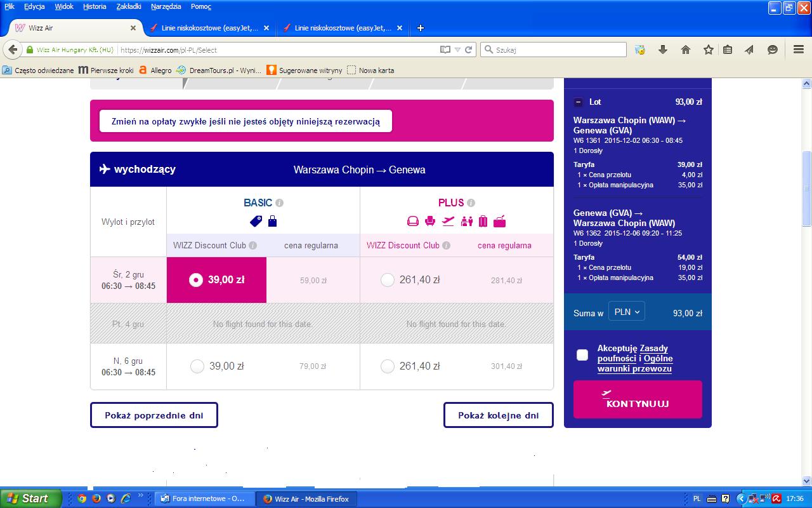Click Zmień na opłaty zwykłe button
Image resolution: width=812 pixels, height=508 pixels.
click(x=246, y=121)
